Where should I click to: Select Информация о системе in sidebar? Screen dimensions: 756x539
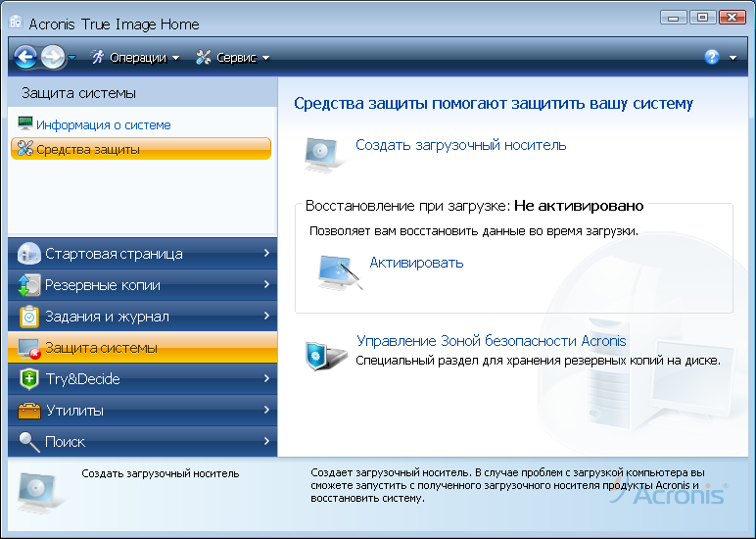pos(103,125)
